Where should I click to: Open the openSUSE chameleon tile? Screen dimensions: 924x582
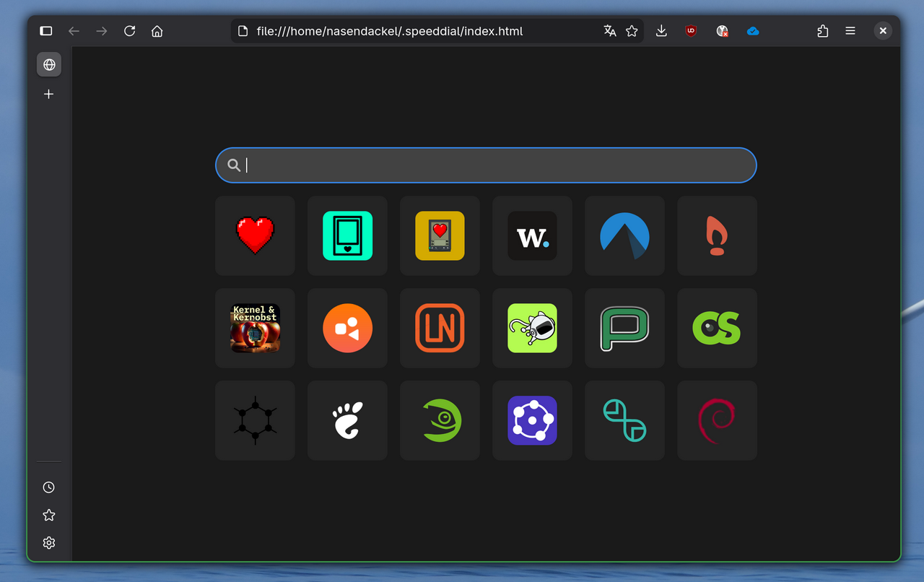pos(440,420)
